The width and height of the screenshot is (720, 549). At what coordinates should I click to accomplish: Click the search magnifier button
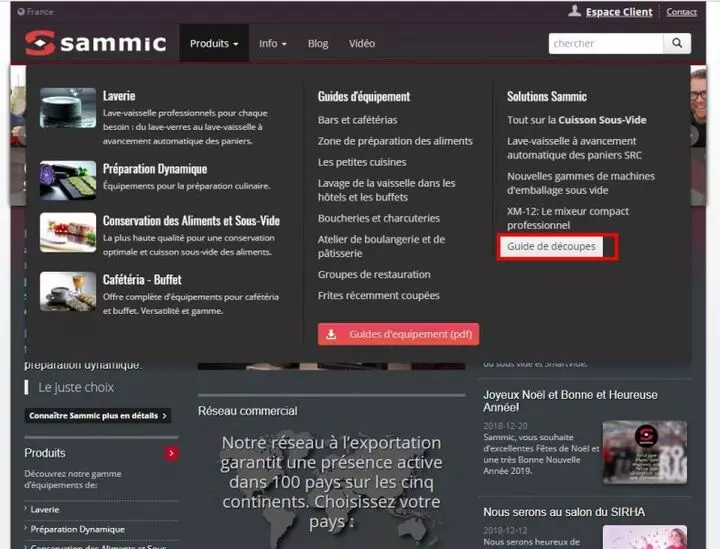click(677, 43)
